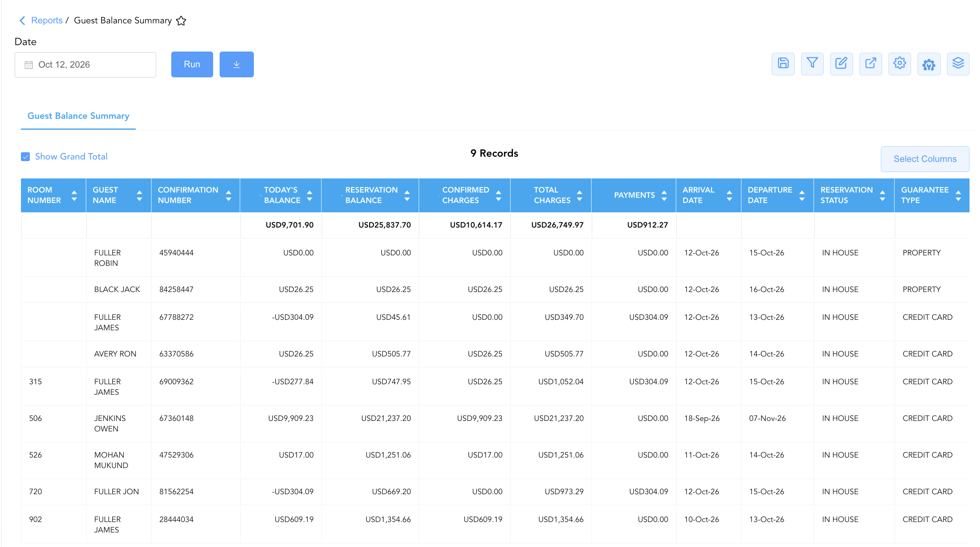Click the edit pencil icon
Screen dimensions: 980x547
[841, 64]
